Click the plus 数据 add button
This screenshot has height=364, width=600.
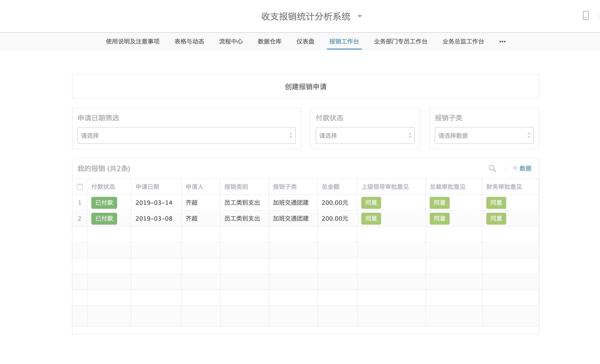(522, 169)
